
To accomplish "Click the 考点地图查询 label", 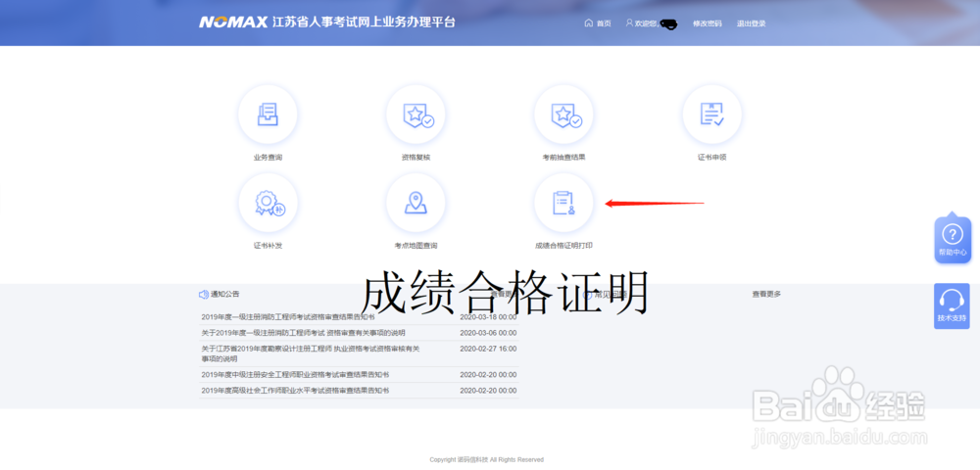I will [x=416, y=246].
